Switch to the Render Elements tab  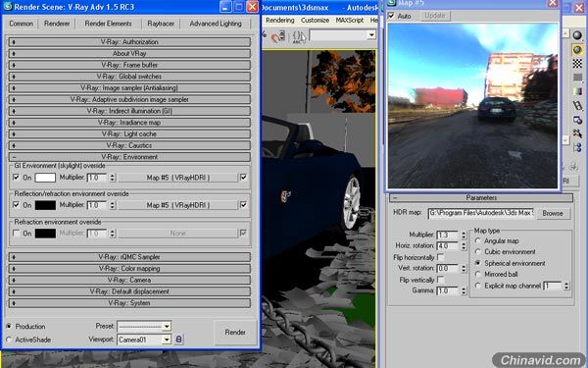pos(108,24)
